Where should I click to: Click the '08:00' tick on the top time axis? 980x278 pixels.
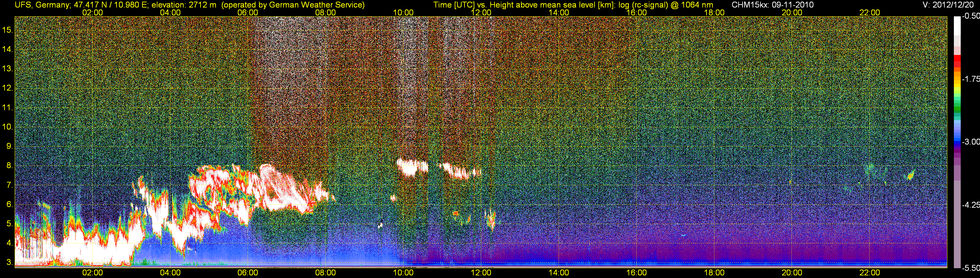326,12
